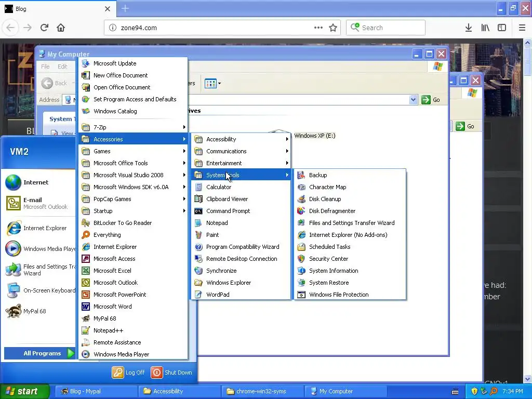
Task: Open Backup from System Tools menu
Action: 350,175
